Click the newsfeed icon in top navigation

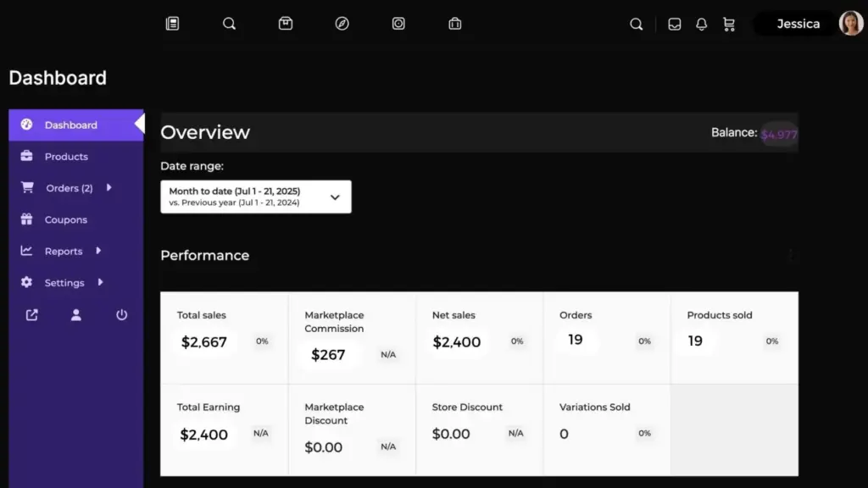tap(172, 24)
